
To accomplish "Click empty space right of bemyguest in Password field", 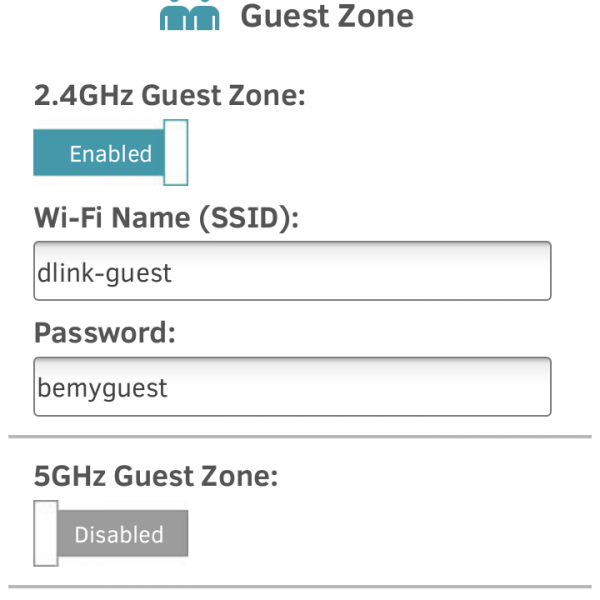I will pos(380,388).
